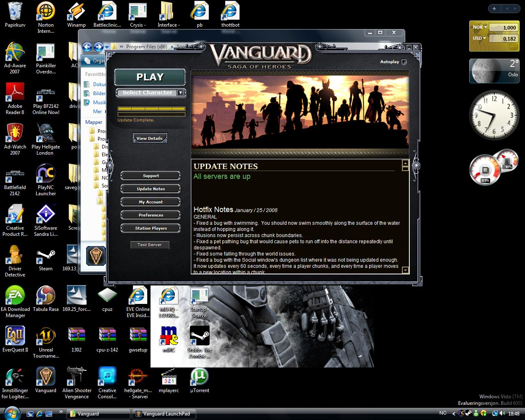The image size is (525, 420).
Task: Open the NOK currency dropdown in gadget
Action: click(479, 27)
